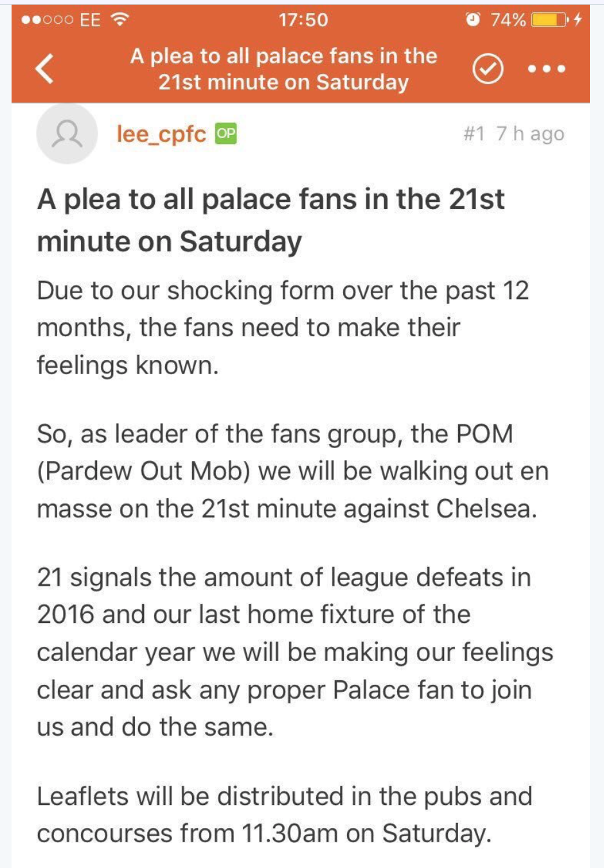
Task: Open the three-dot more options menu
Action: coord(546,69)
